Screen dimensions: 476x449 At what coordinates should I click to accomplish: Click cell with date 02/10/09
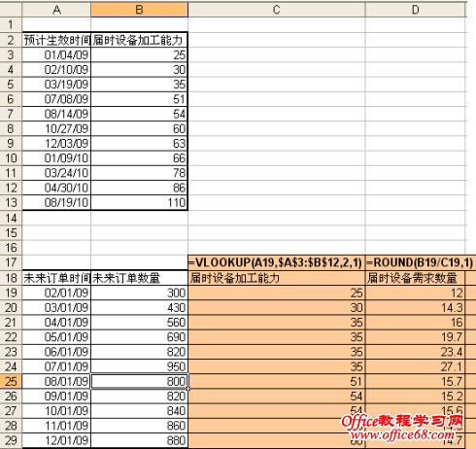pos(56,70)
